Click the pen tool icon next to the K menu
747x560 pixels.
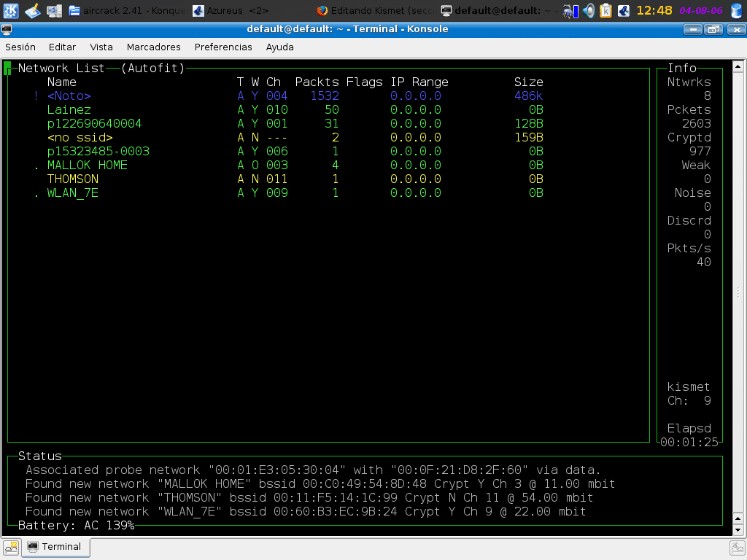point(31,10)
